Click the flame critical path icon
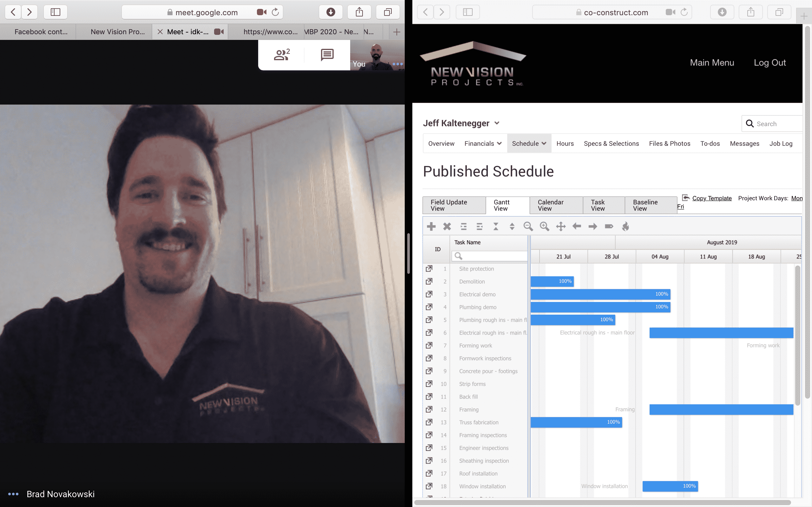Viewport: 812px width, 507px height. tap(625, 226)
